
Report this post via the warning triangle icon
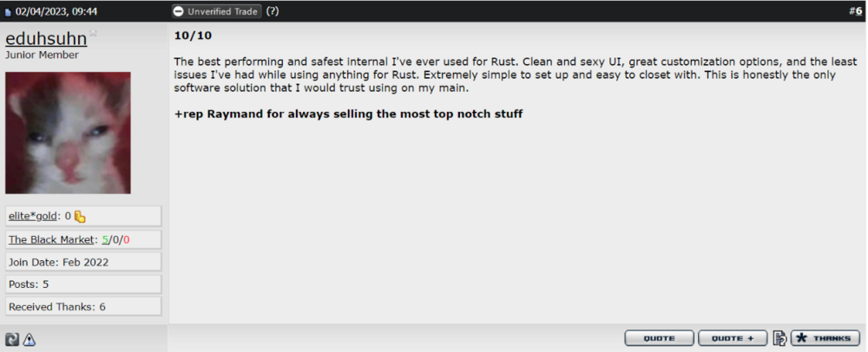coord(30,339)
